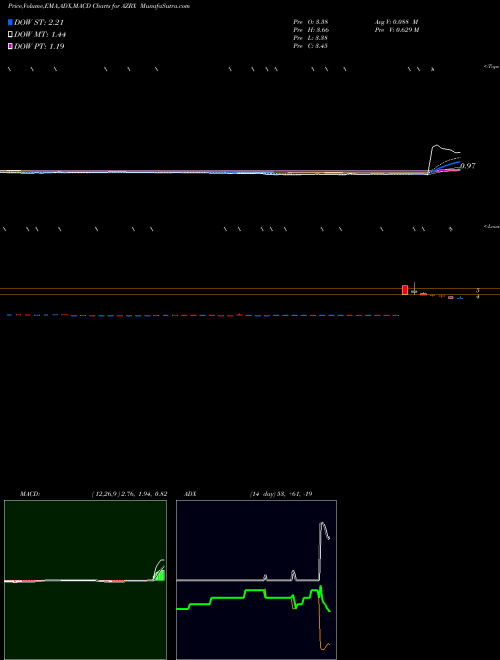Click the 'Pre V: 0.629 M' value
The height and width of the screenshot is (660, 500).
tap(397, 30)
